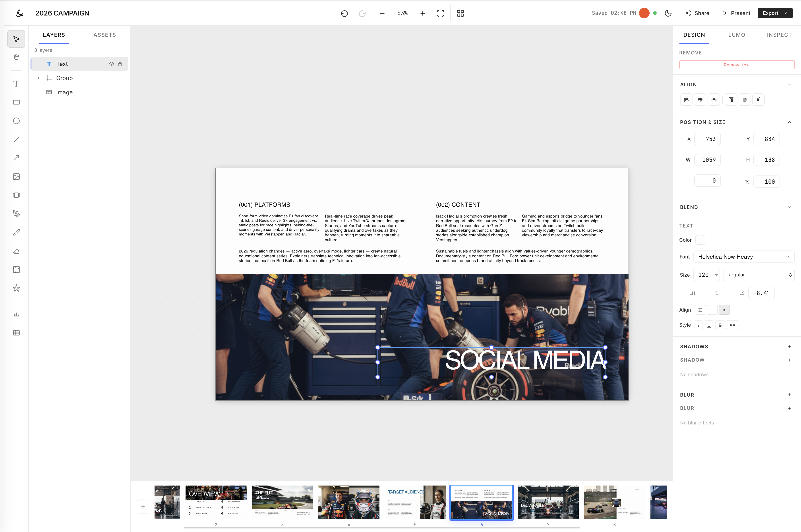Collapse the Align section

(789, 85)
